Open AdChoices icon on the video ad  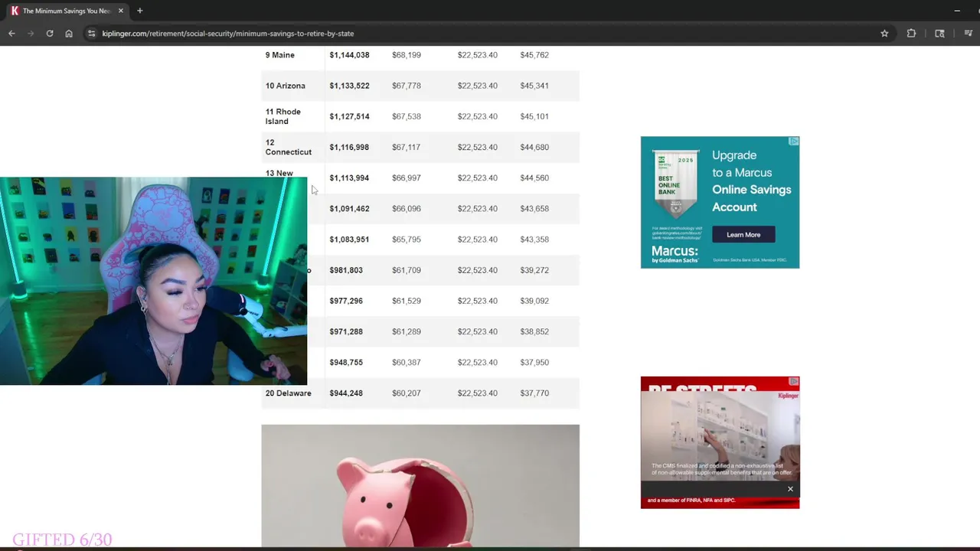pos(794,381)
